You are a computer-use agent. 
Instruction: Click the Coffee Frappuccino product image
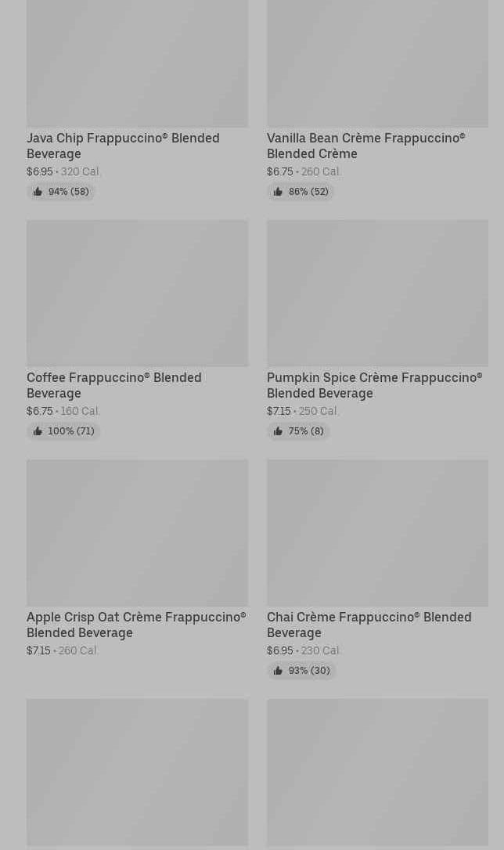tap(137, 293)
